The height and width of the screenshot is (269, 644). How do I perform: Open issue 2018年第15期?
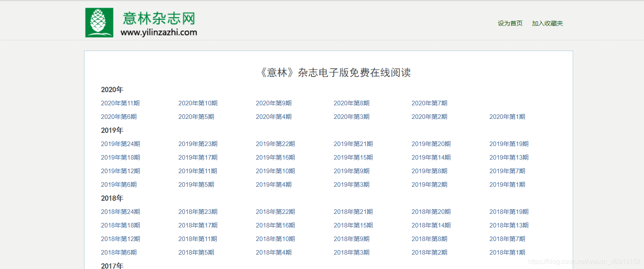(x=353, y=225)
